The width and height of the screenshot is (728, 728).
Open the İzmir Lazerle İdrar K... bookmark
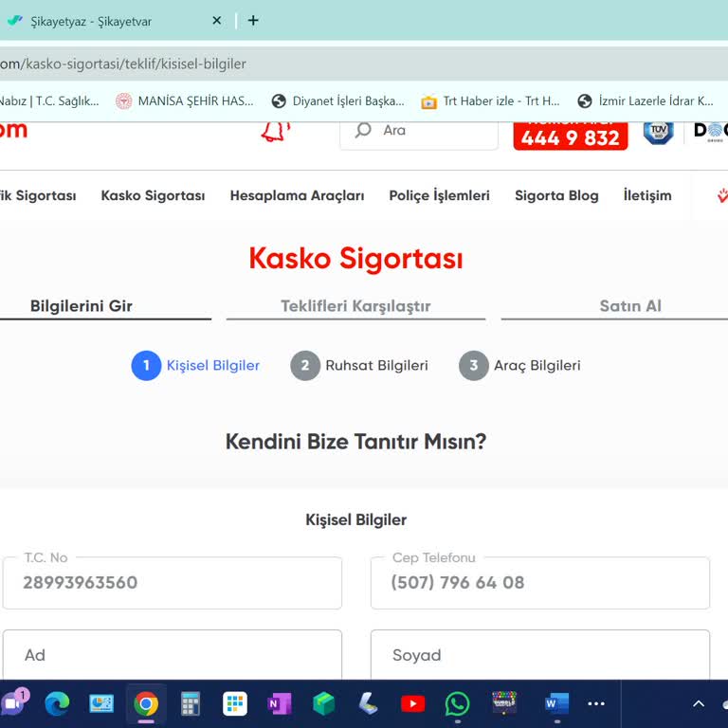click(646, 100)
